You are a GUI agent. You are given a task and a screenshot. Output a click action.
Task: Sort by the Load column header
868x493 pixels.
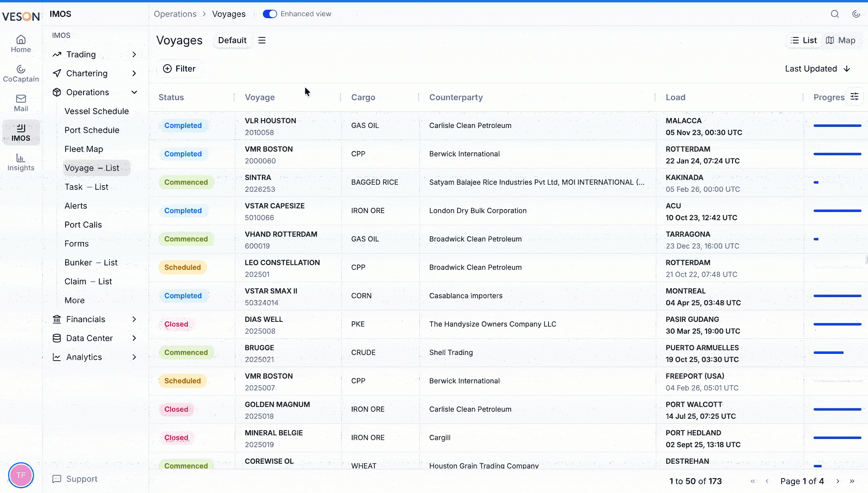coord(675,97)
